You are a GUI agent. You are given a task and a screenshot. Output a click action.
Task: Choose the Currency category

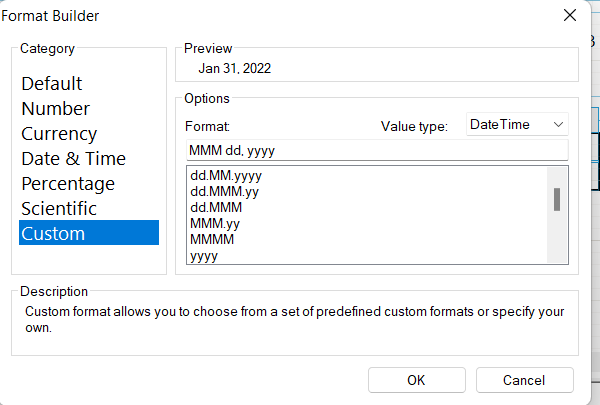[x=59, y=134]
